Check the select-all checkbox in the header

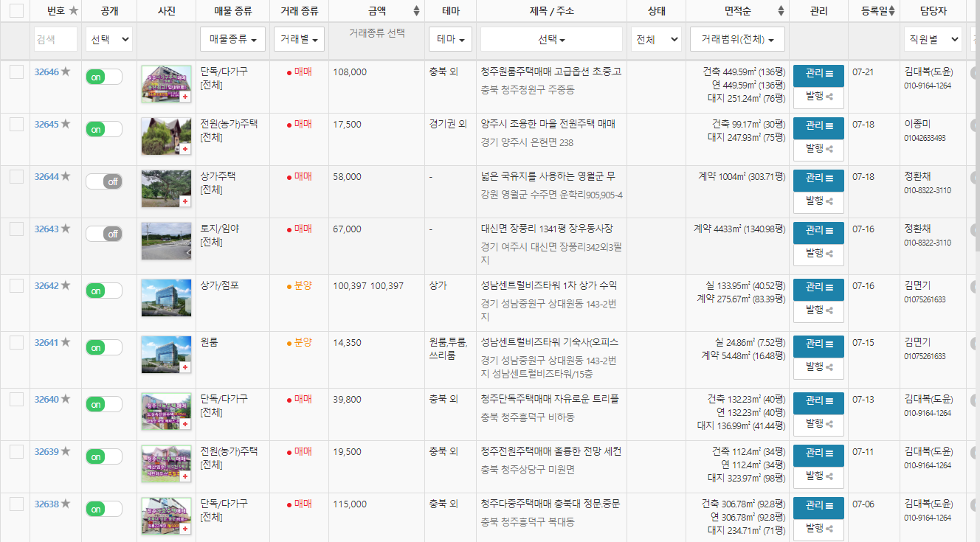coord(16,10)
